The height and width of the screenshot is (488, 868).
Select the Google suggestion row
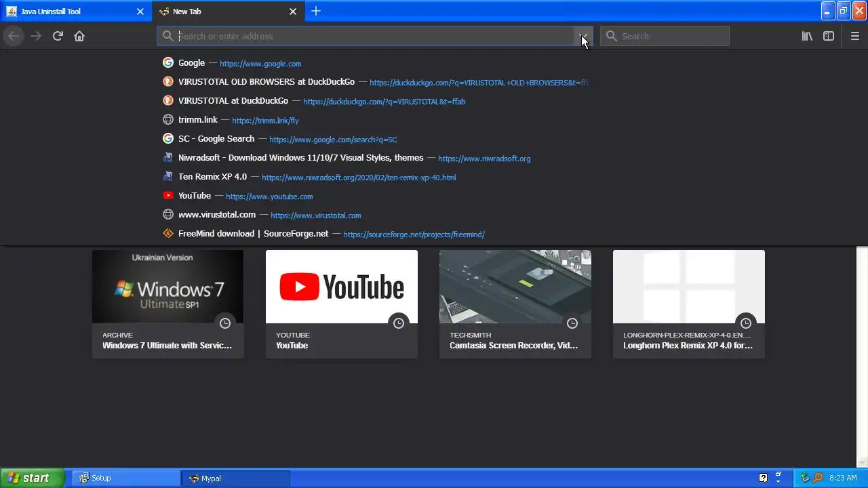(x=434, y=63)
